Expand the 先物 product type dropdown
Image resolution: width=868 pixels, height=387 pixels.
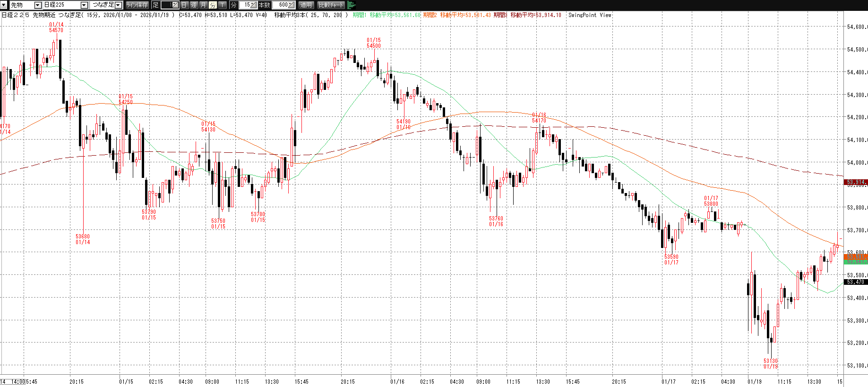pos(38,5)
